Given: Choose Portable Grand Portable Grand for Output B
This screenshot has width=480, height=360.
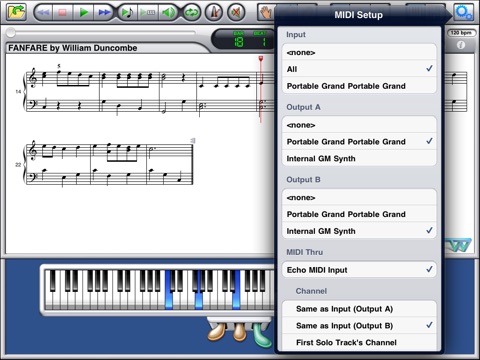Looking at the screenshot, I should [359, 214].
